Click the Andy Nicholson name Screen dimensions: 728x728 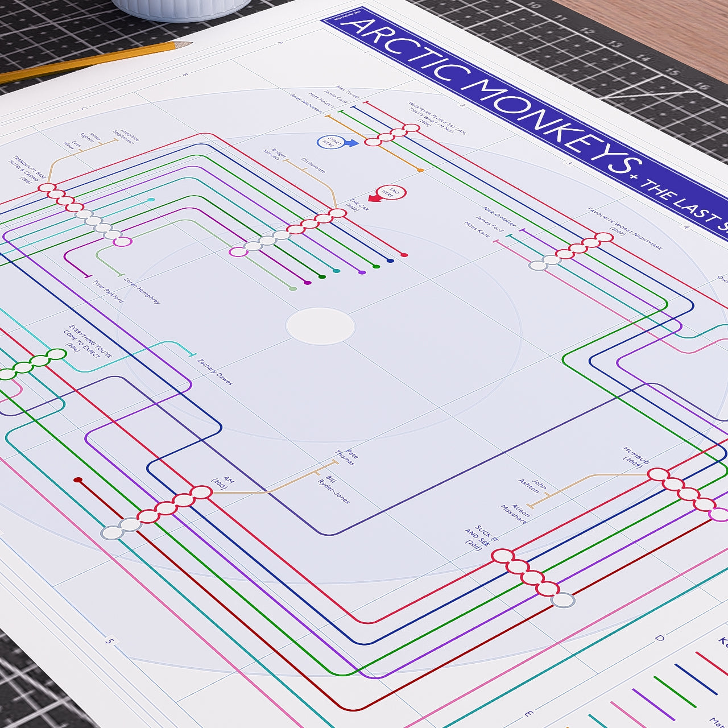(x=306, y=102)
